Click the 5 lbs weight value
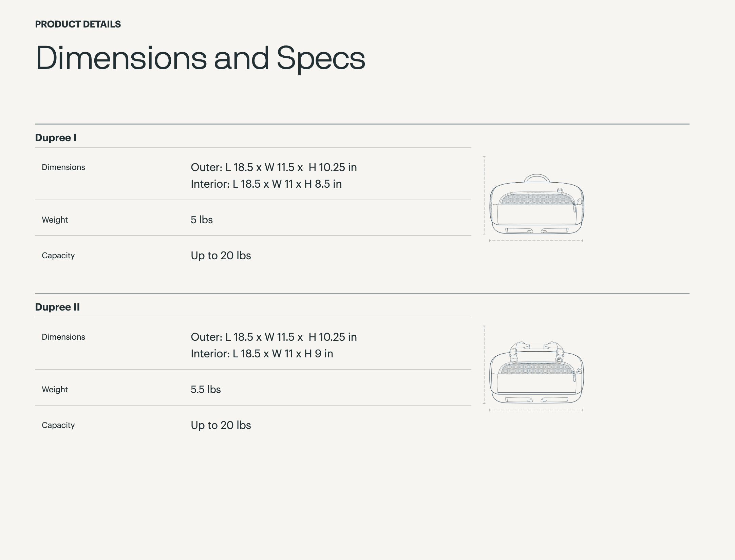Image resolution: width=735 pixels, height=560 pixels. coord(202,220)
